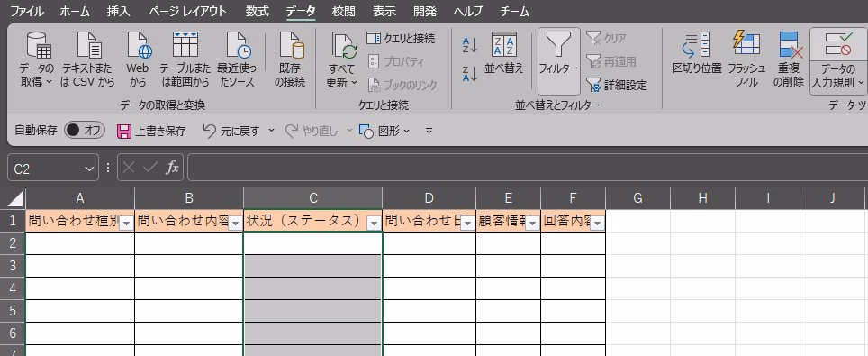This screenshot has height=356, width=868.
Task: Click the 上書き保存 save icon
Action: click(124, 131)
